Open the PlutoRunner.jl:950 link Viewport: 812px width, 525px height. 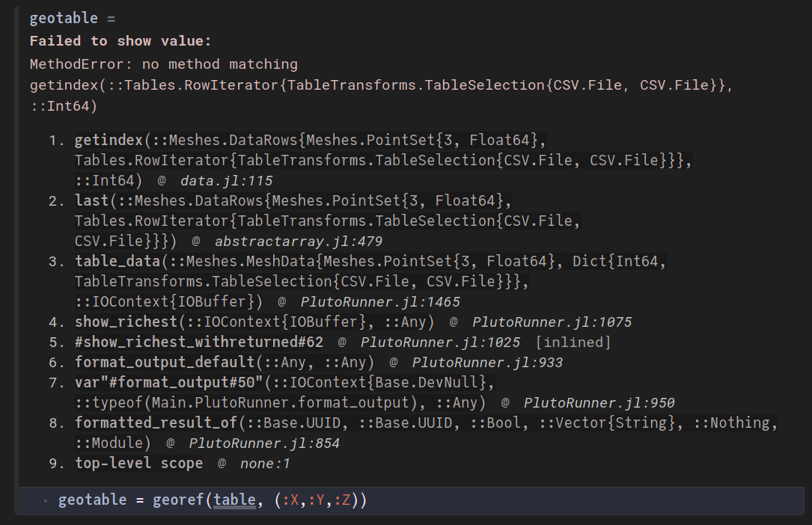coord(599,403)
